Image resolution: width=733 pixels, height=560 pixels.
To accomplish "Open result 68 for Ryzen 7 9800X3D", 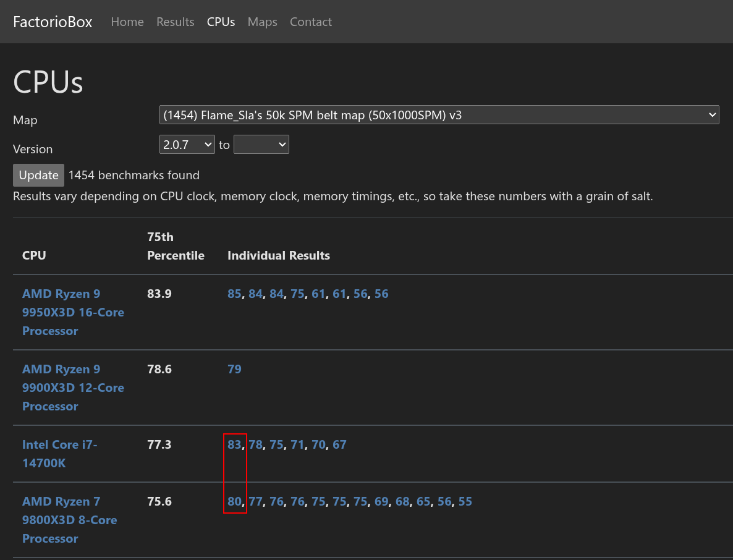I will click(402, 501).
